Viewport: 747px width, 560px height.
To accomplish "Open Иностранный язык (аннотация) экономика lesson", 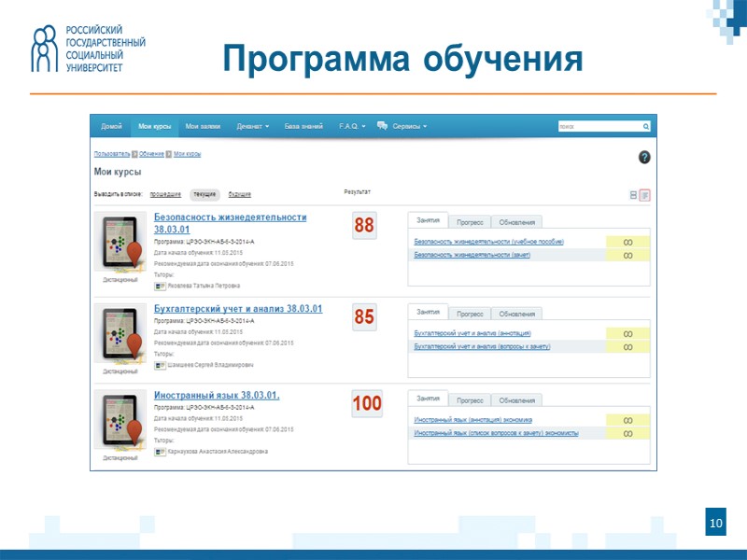I will [473, 420].
